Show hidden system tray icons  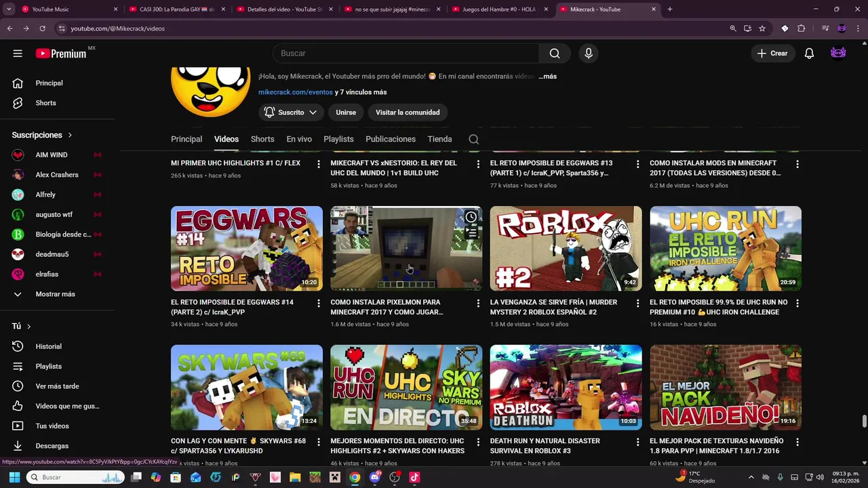tap(751, 477)
